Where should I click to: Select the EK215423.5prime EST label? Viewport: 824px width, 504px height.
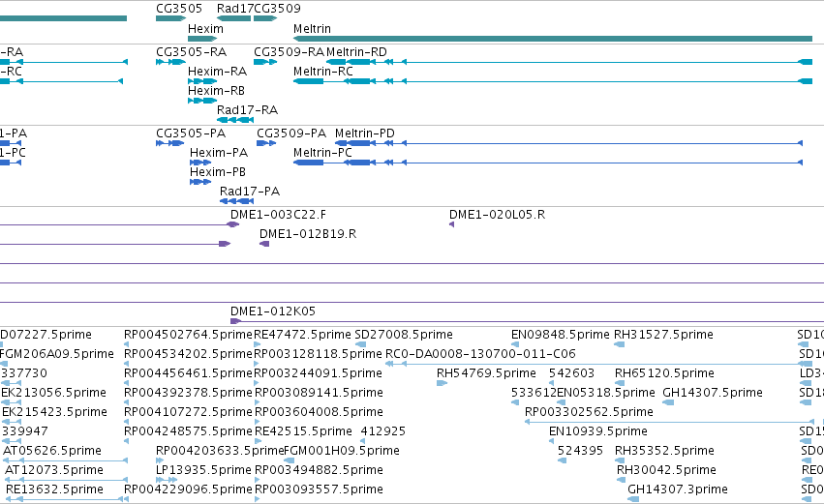54,412
